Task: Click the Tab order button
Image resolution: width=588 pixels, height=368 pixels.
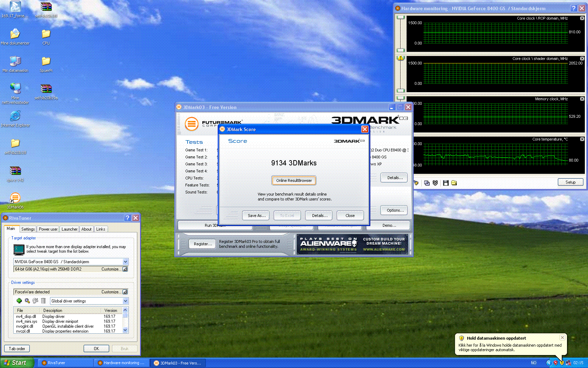Action: pyautogui.click(x=17, y=349)
